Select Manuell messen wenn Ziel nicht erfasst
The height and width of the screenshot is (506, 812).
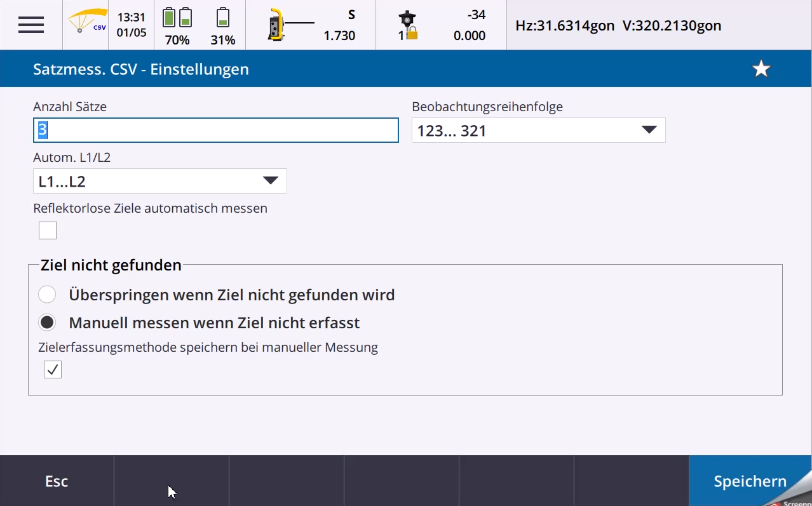pyautogui.click(x=48, y=323)
